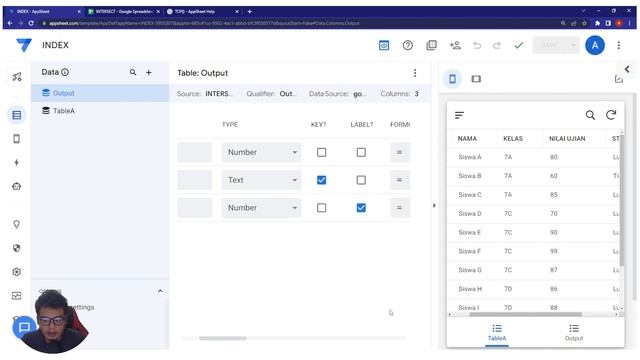Open the Data section in sidebar
The image size is (640, 360).
click(16, 115)
